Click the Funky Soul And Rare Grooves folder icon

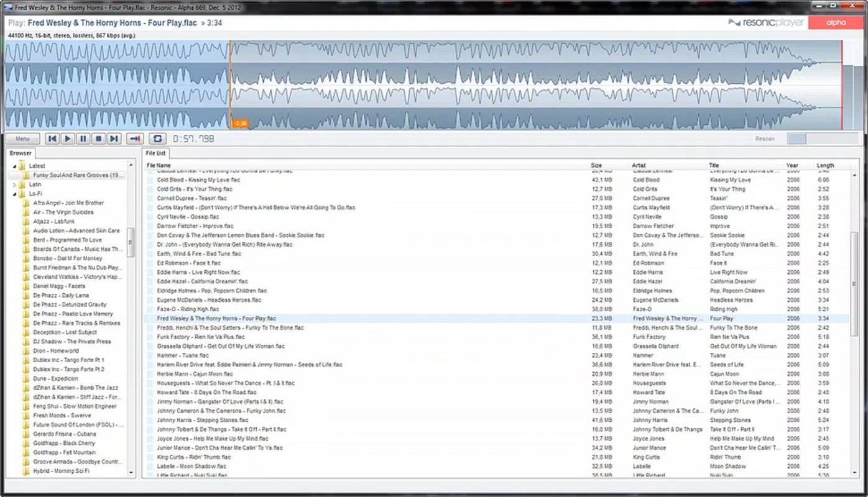point(26,175)
